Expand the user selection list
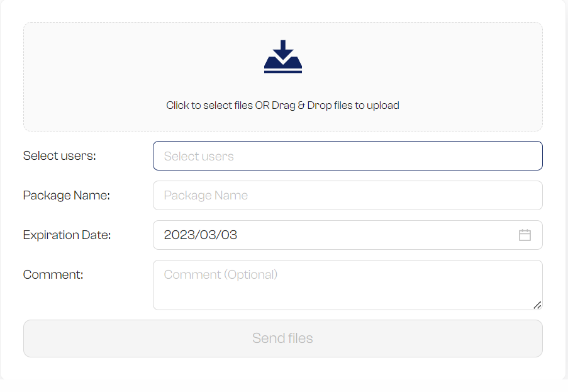This screenshot has width=568, height=392. click(x=347, y=155)
